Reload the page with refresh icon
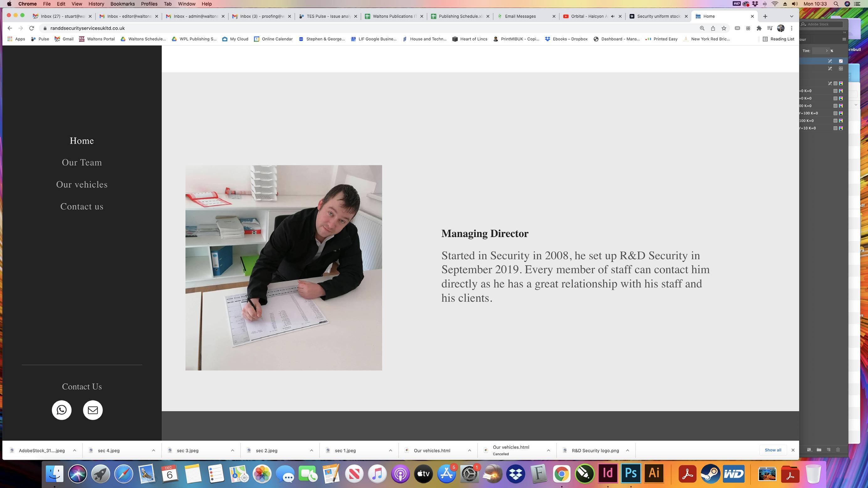This screenshot has height=488, width=868. (x=32, y=28)
